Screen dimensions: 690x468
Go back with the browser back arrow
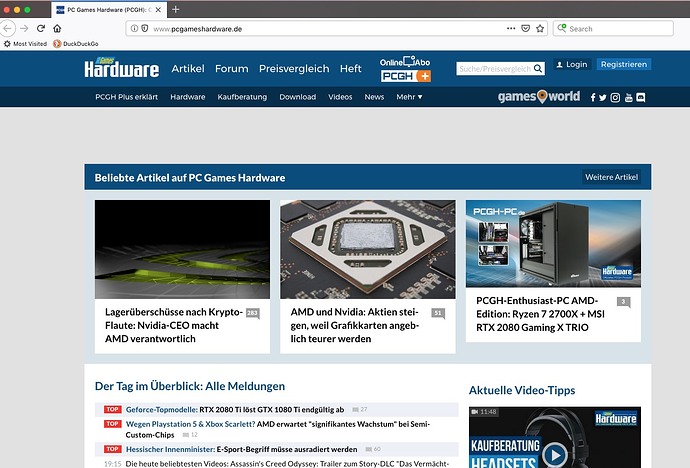point(7,29)
